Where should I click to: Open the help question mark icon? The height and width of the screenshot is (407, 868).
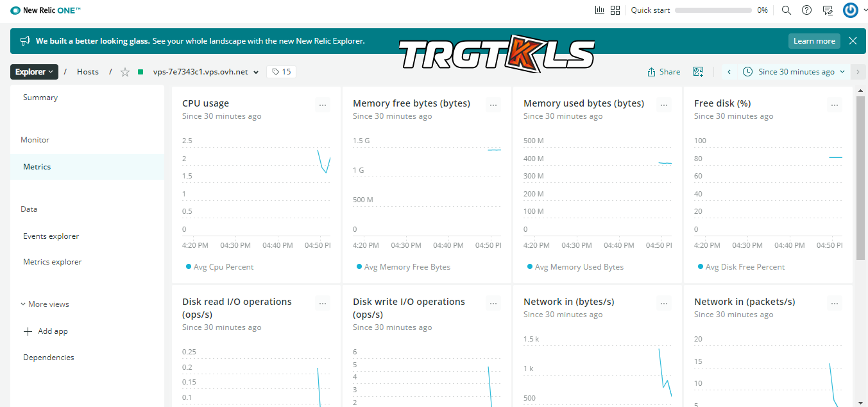[807, 10]
